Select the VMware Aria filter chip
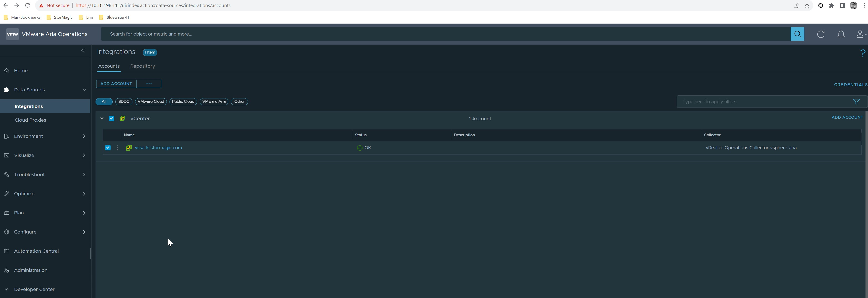This screenshot has width=868, height=298. [x=214, y=102]
